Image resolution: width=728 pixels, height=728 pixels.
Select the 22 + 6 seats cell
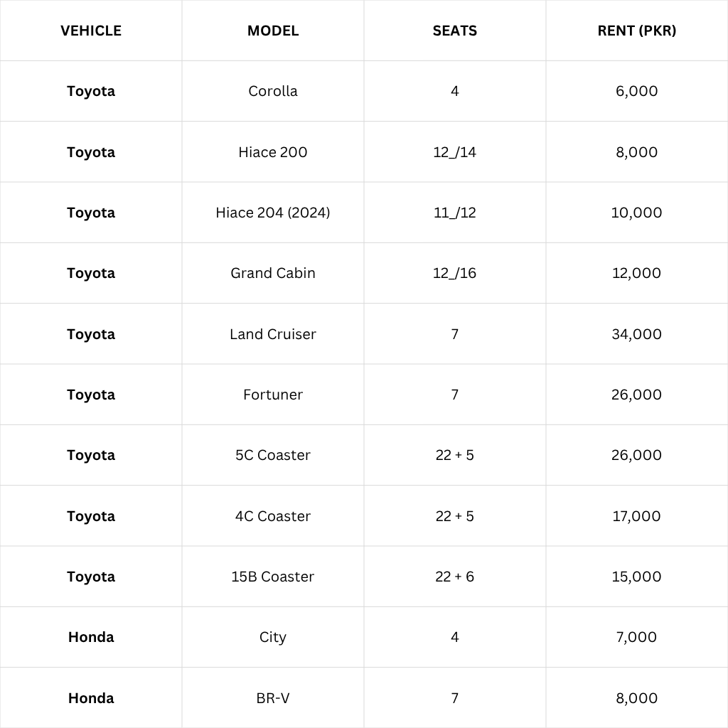click(455, 577)
